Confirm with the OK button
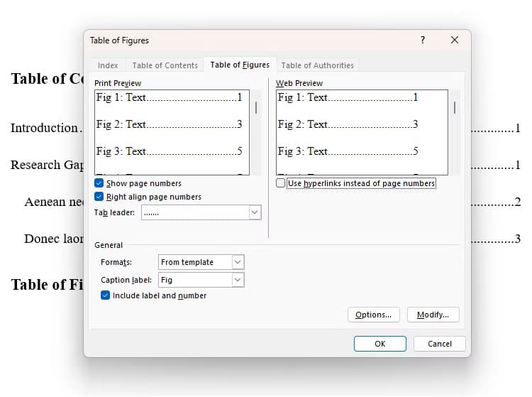Image resolution: width=532 pixels, height=397 pixels. point(380,344)
